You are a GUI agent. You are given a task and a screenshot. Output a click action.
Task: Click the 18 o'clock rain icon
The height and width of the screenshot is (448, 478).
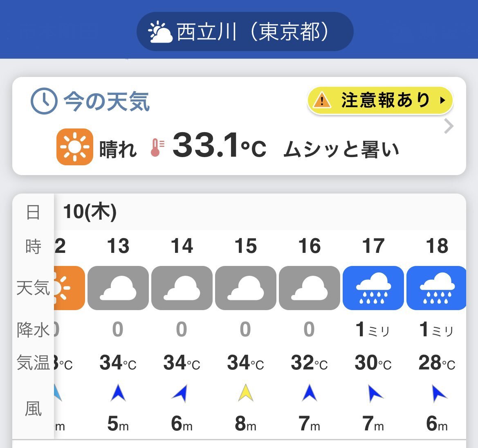coord(436,288)
